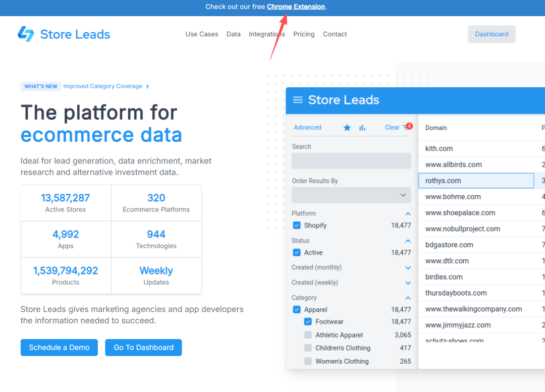This screenshot has height=392, width=545.
Task: Check the Athletic Apparel checkbox
Action: [x=308, y=335]
